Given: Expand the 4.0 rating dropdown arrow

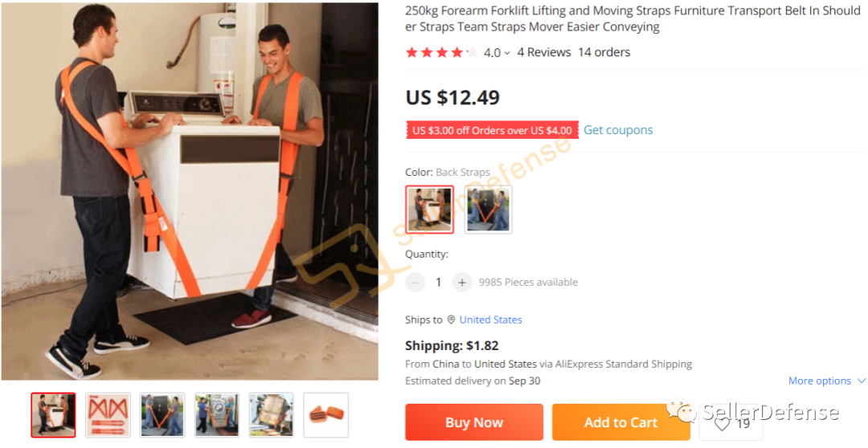Looking at the screenshot, I should click(507, 54).
